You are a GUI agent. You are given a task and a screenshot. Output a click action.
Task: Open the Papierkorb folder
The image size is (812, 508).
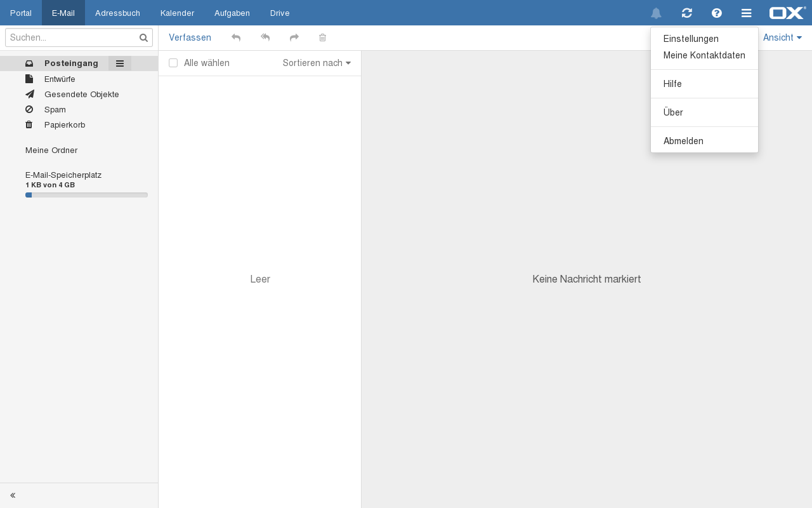(65, 125)
